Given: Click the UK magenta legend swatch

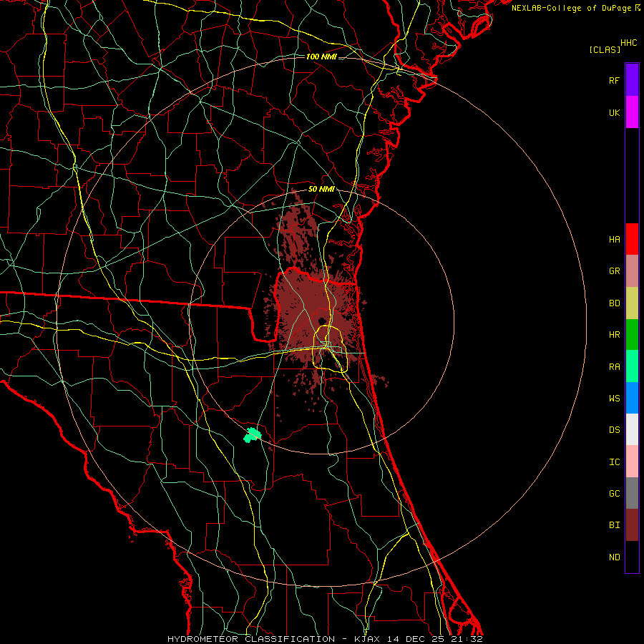Looking at the screenshot, I should (x=632, y=112).
